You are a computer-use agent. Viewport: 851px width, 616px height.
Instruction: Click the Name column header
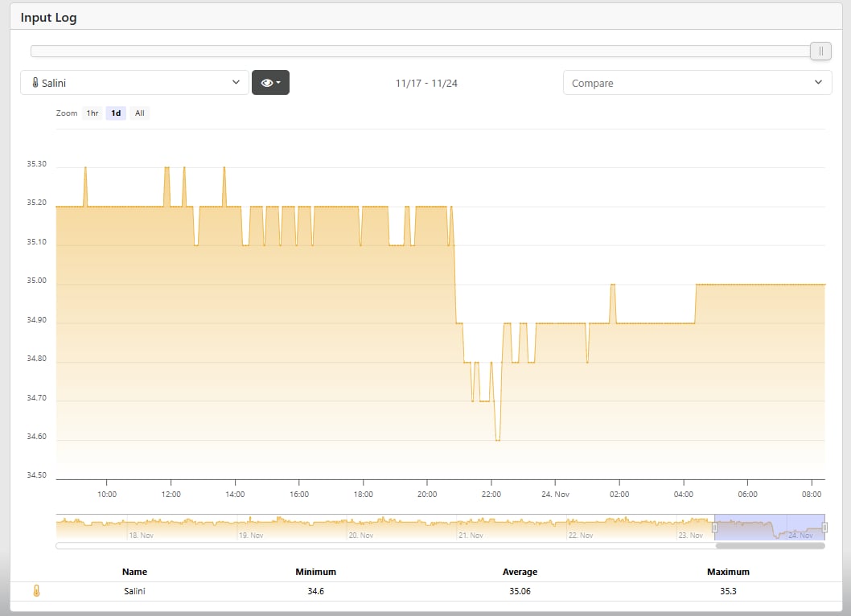[134, 572]
